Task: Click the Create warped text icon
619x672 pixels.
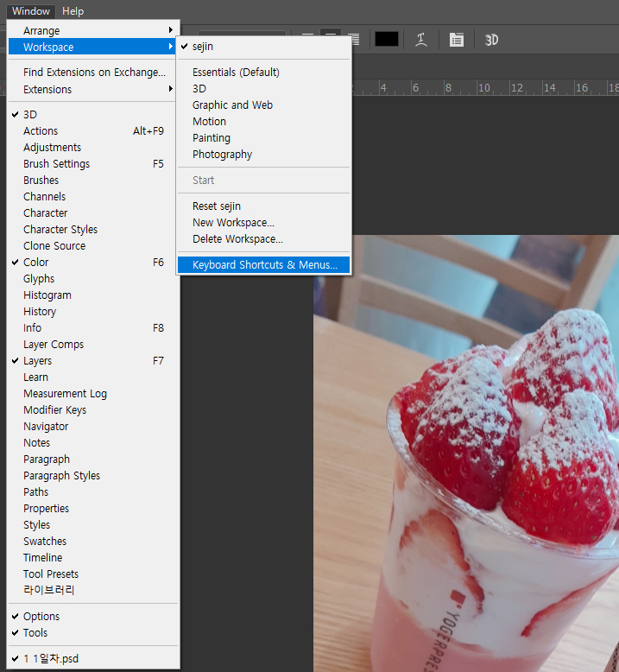Action: click(421, 40)
